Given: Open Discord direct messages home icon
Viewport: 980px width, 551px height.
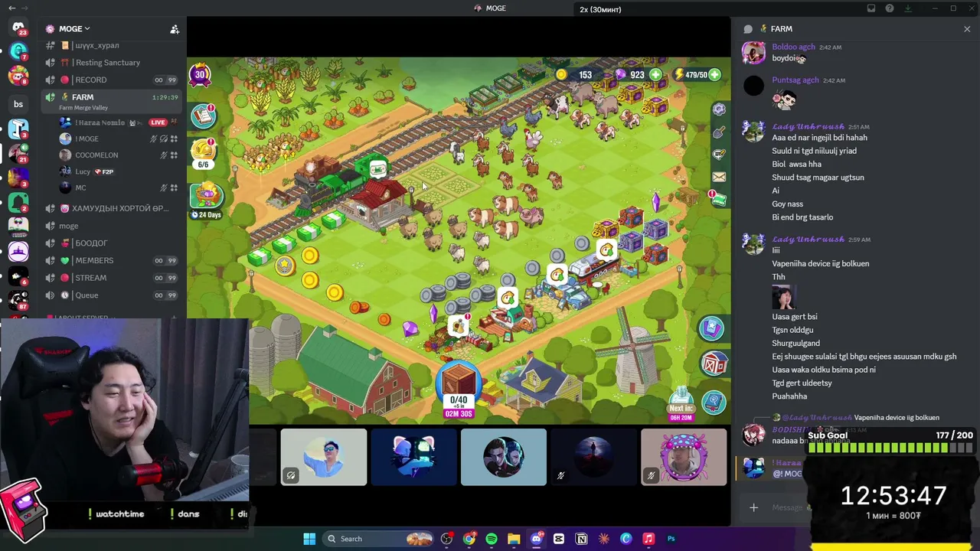Looking at the screenshot, I should pos(18,28).
